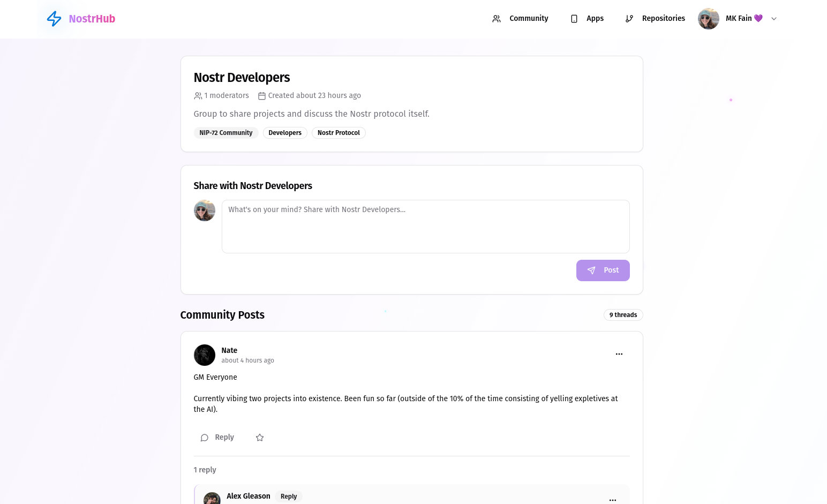Go to the Apps page
This screenshot has width=827, height=504.
(x=587, y=19)
